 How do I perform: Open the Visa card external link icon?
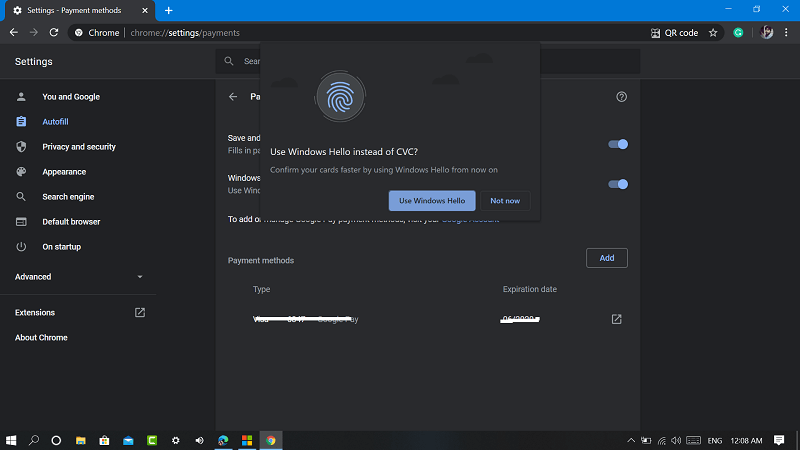click(x=616, y=319)
